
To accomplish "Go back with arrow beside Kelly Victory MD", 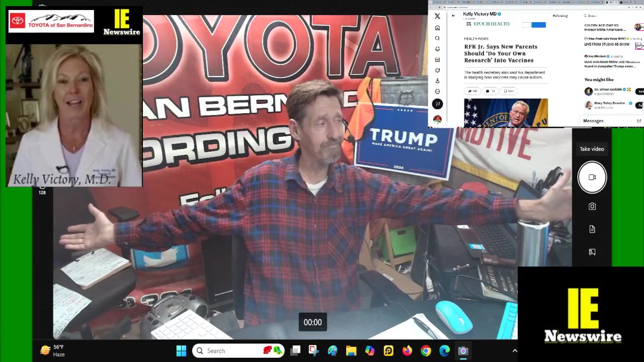I will click(x=453, y=16).
